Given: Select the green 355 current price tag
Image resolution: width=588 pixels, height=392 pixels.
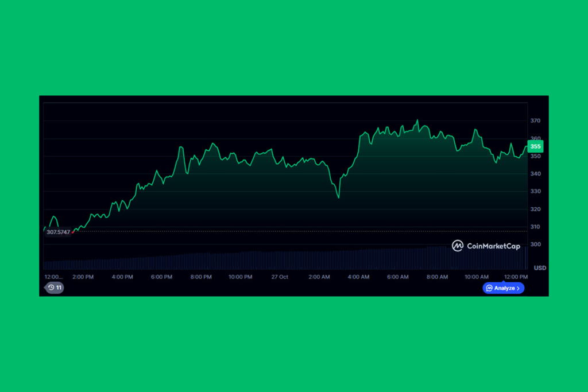Looking at the screenshot, I should 535,147.
